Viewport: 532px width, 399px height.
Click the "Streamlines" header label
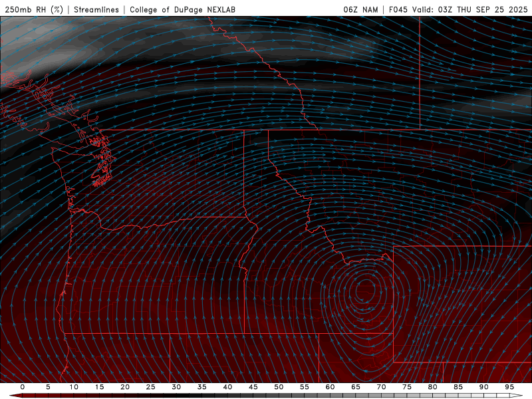pyautogui.click(x=96, y=9)
